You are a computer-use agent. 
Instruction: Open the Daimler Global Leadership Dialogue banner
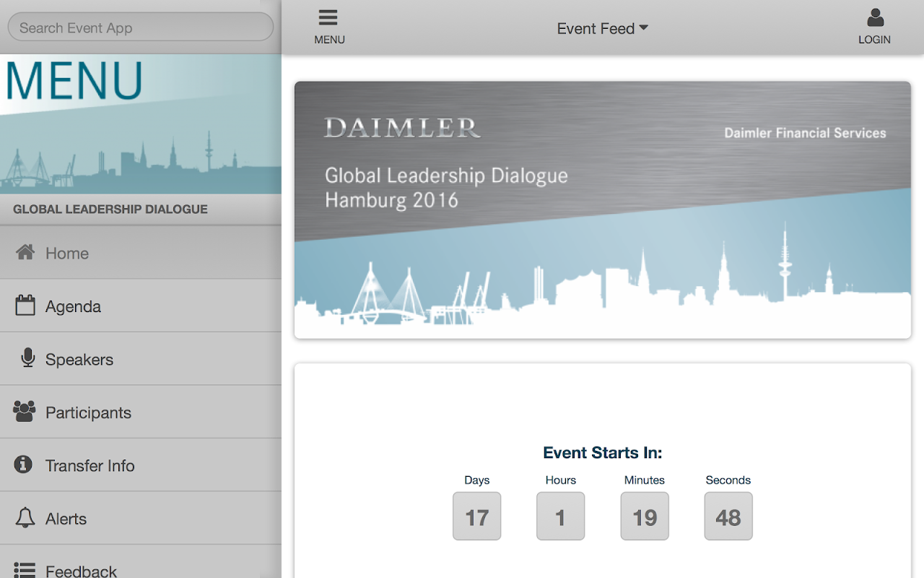click(603, 210)
